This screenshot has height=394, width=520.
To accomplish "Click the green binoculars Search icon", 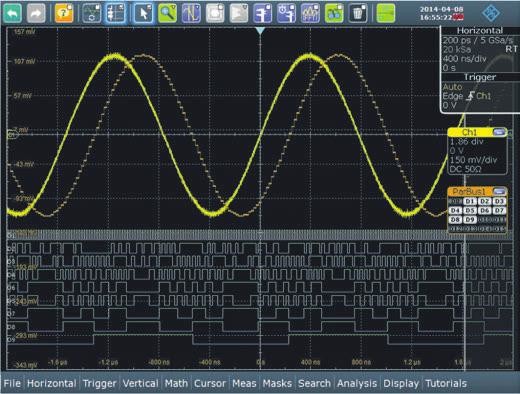I will [334, 13].
